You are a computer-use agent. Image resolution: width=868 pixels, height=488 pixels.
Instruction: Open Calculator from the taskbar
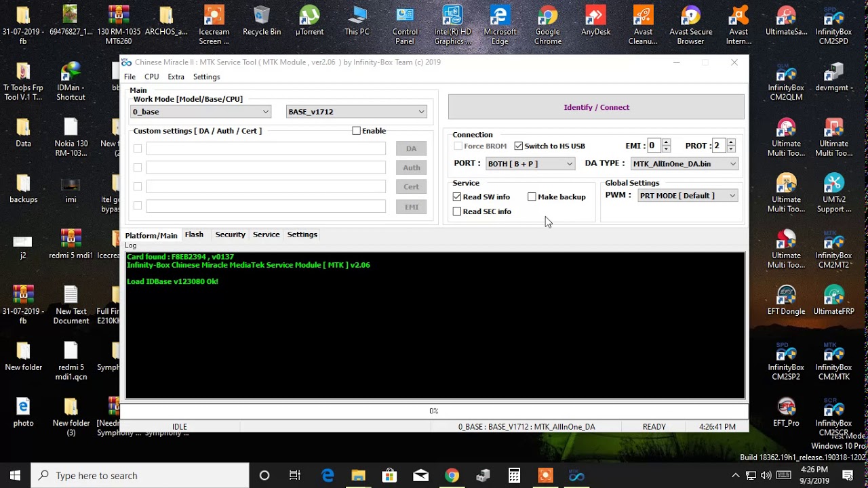point(514,476)
